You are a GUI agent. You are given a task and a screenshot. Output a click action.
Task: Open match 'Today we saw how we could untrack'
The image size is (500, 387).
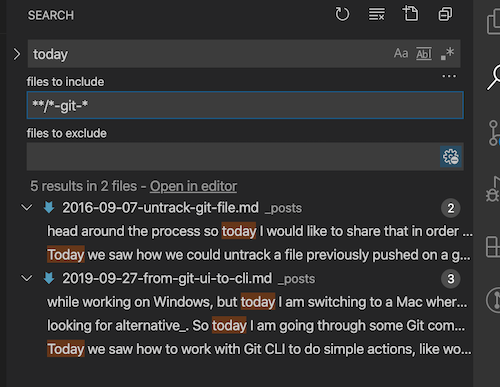259,255
